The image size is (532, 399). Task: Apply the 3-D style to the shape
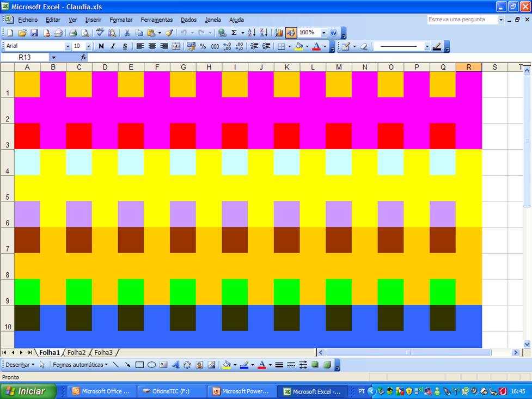click(327, 365)
